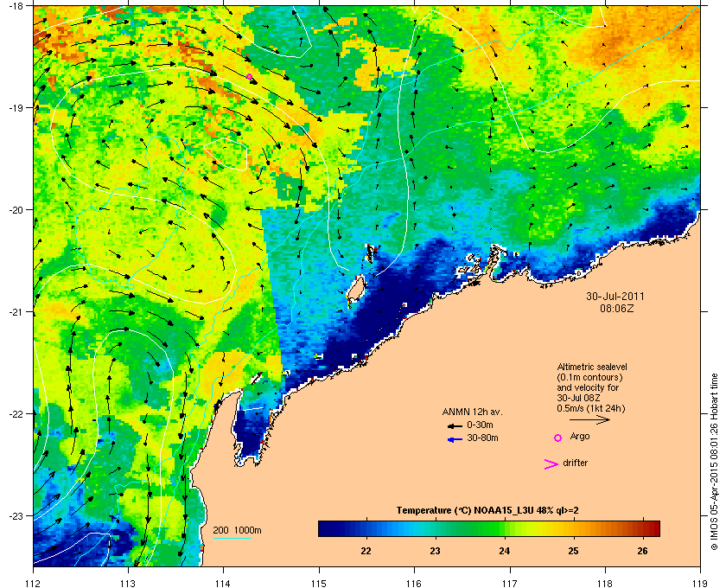Click the drifter legend label
726x588 pixels.
coord(575,463)
